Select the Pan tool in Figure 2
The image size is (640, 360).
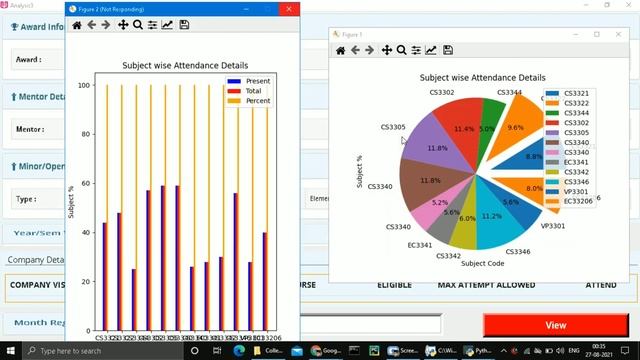click(123, 25)
